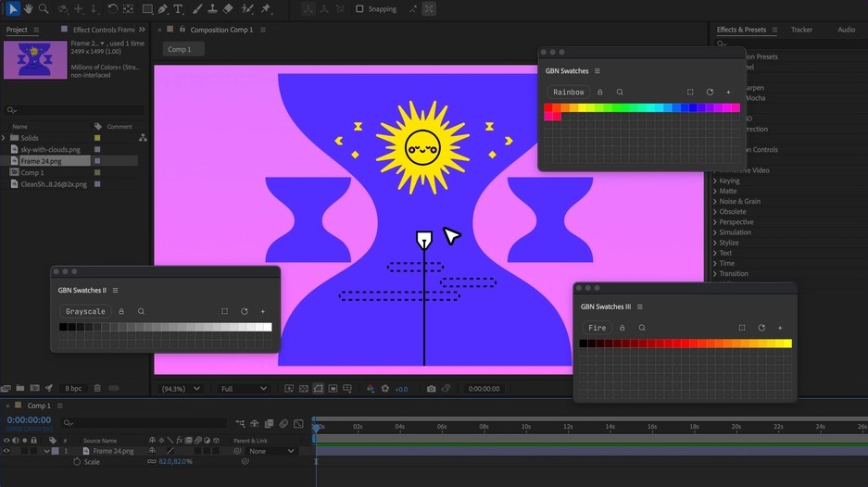The image size is (868, 487).
Task: Take a snapshot with the camera icon
Action: (x=431, y=389)
